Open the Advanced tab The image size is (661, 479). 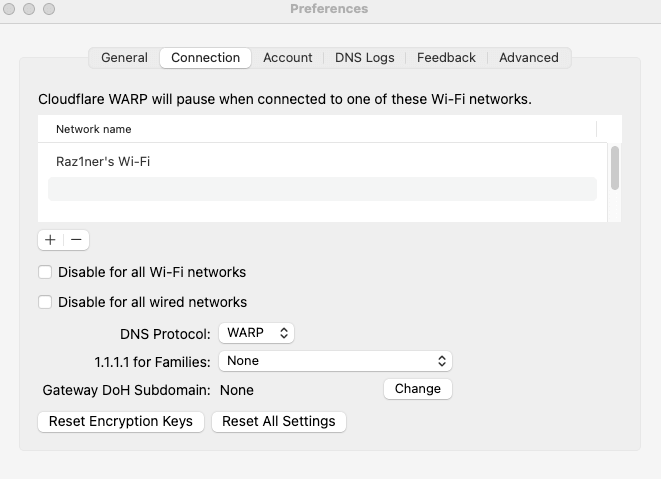tap(529, 58)
